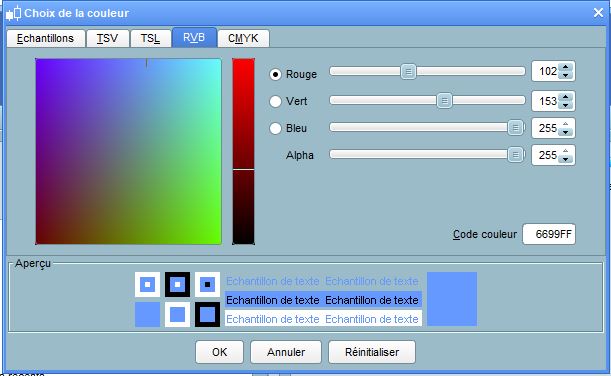This screenshot has height=376, width=611.
Task: Click the Alpha value field showing 255
Action: (x=546, y=155)
